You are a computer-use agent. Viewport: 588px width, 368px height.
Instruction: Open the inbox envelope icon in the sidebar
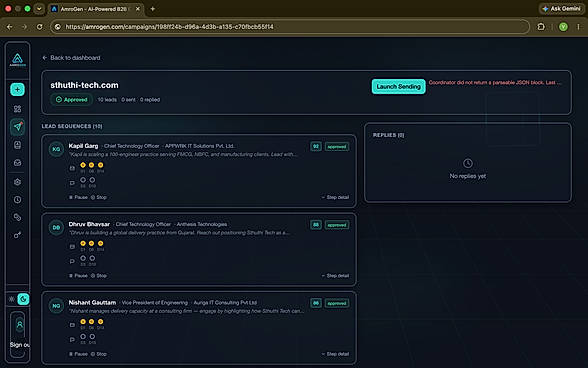tap(17, 163)
